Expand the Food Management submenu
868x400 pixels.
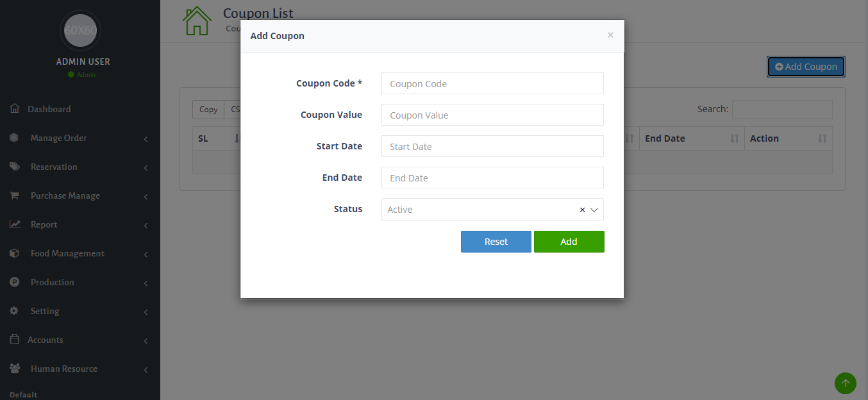point(146,254)
